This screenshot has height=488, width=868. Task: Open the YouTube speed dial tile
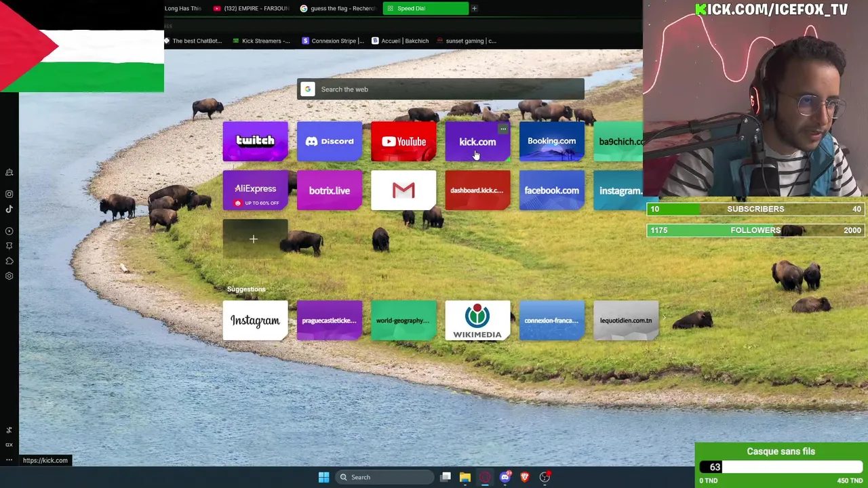403,142
